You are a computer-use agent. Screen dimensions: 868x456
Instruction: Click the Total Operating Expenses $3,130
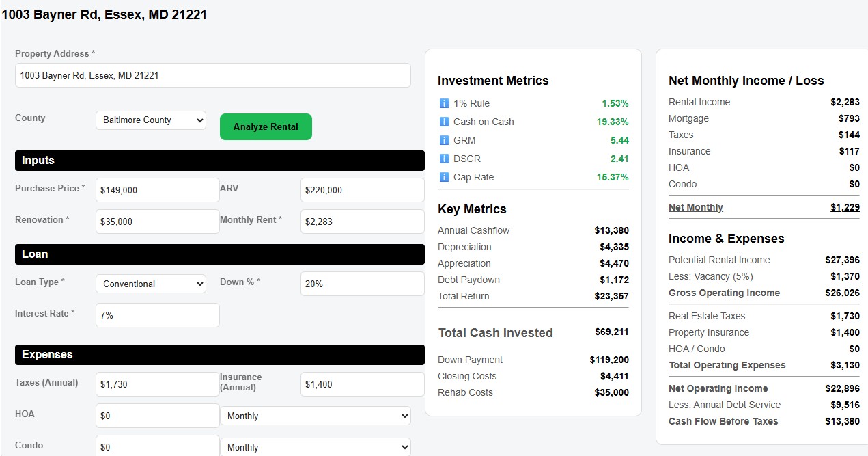tap(845, 365)
